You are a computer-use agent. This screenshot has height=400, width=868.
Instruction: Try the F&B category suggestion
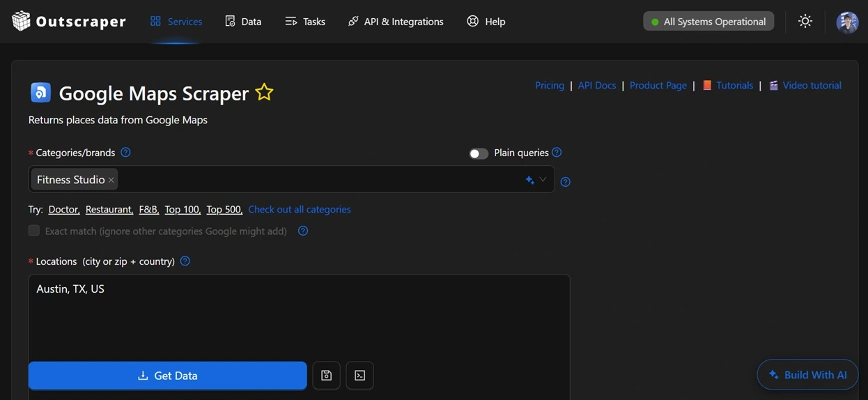tap(148, 209)
